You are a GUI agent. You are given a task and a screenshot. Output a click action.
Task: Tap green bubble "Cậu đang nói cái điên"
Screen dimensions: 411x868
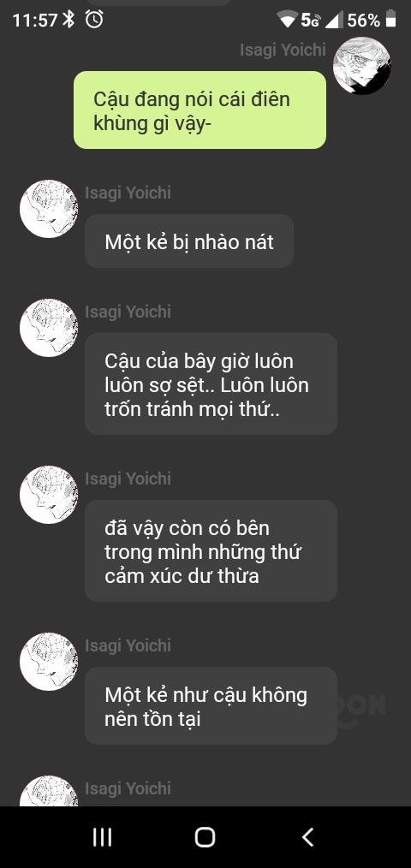click(200, 110)
